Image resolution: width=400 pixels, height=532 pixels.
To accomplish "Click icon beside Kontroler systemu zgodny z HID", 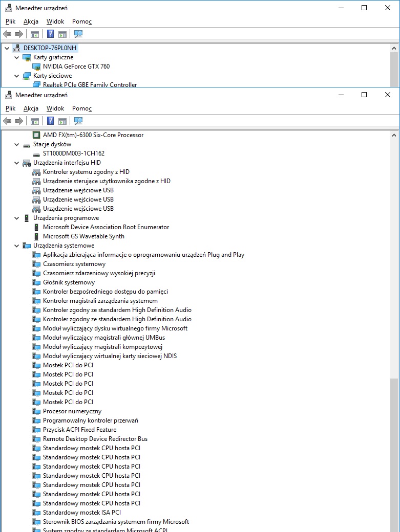I will point(36,172).
